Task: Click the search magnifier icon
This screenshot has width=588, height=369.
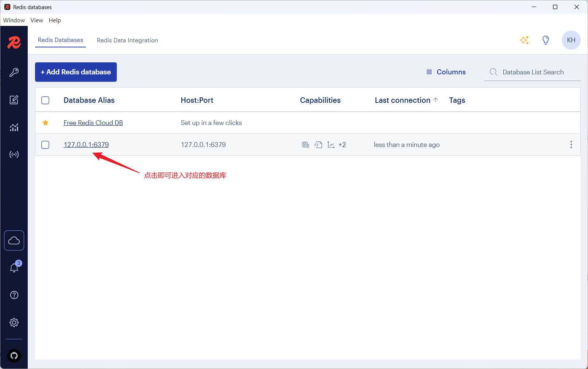Action: 493,72
